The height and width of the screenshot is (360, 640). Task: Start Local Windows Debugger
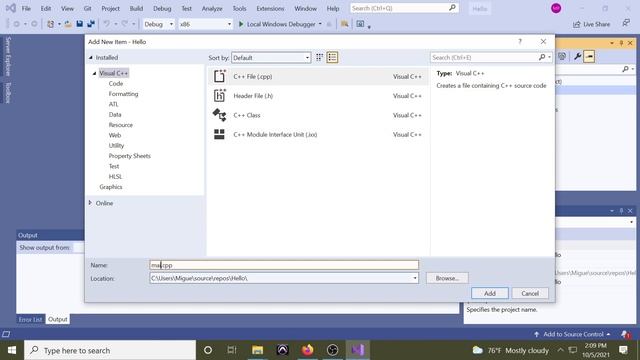click(x=277, y=24)
